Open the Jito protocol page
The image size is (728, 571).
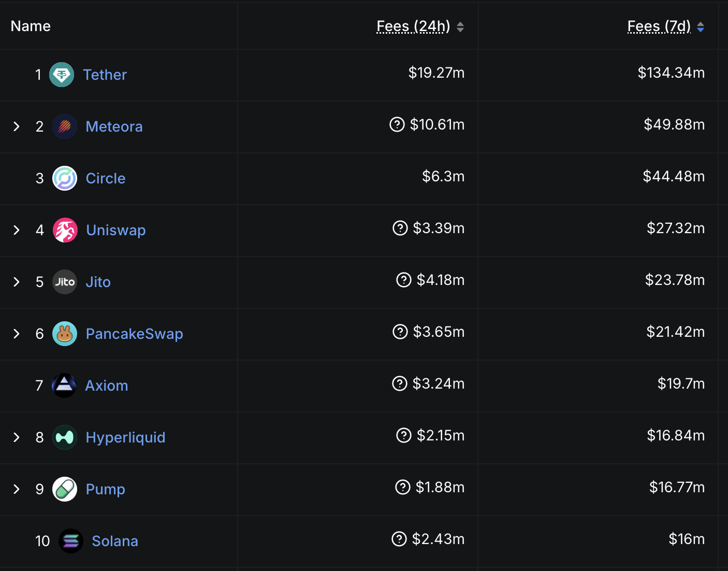coord(98,282)
